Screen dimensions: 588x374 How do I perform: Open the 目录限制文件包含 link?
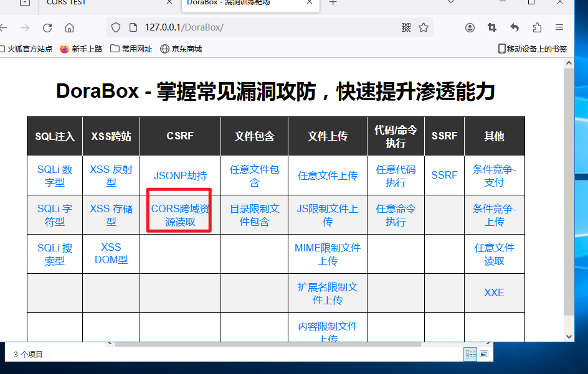coord(255,215)
